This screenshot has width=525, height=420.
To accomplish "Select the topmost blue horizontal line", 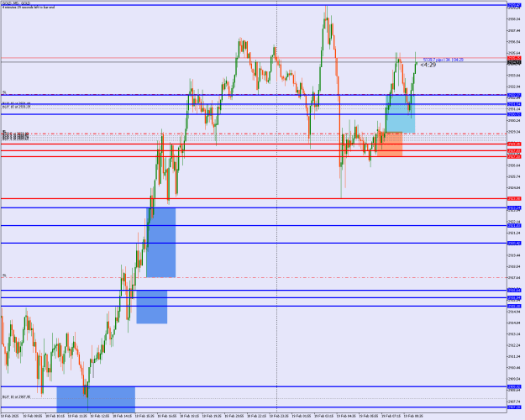I will coord(254,5).
